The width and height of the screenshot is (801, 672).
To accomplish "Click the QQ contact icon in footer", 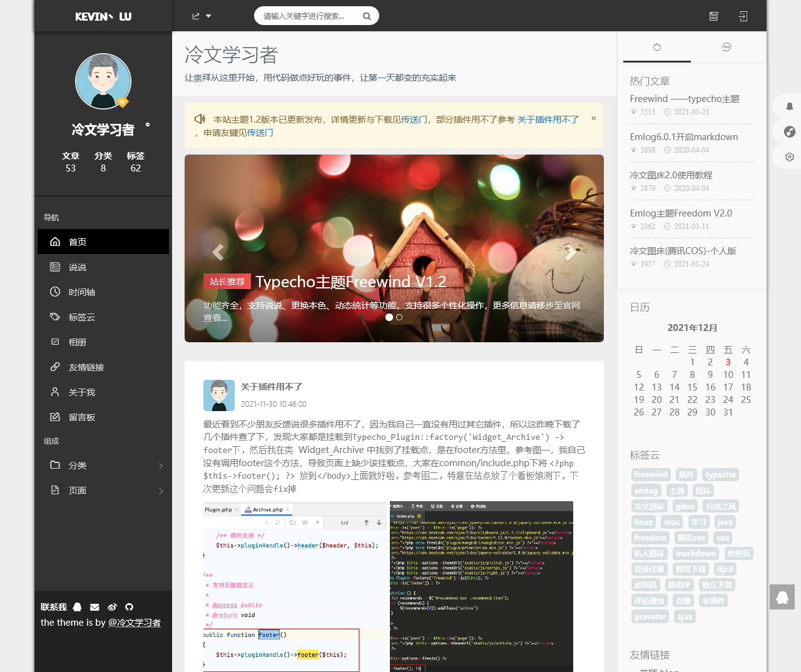I will pos(77,607).
